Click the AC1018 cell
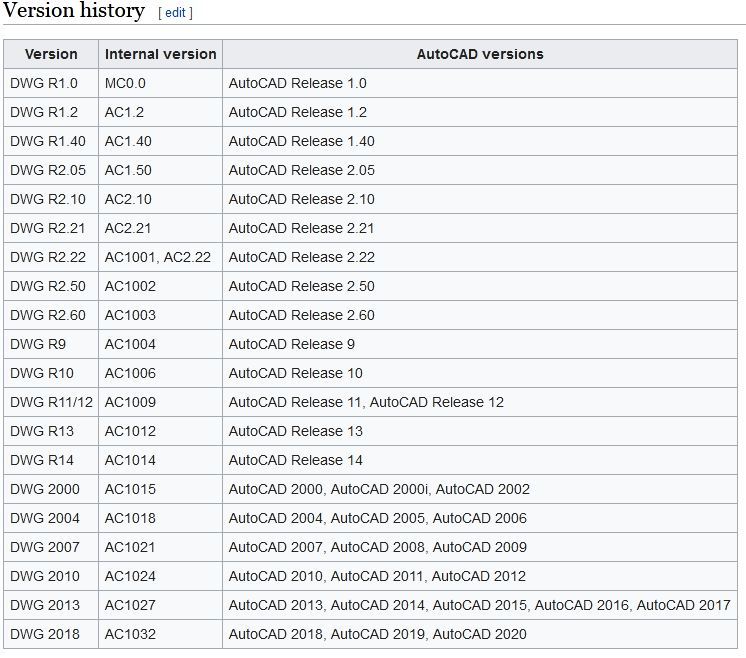 point(160,519)
